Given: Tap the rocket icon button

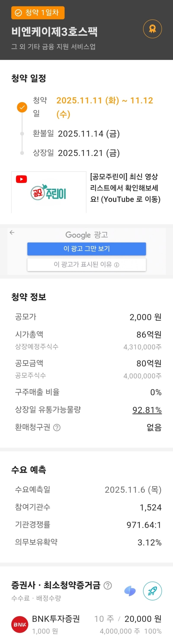Looking at the screenshot, I should click(x=152, y=591).
